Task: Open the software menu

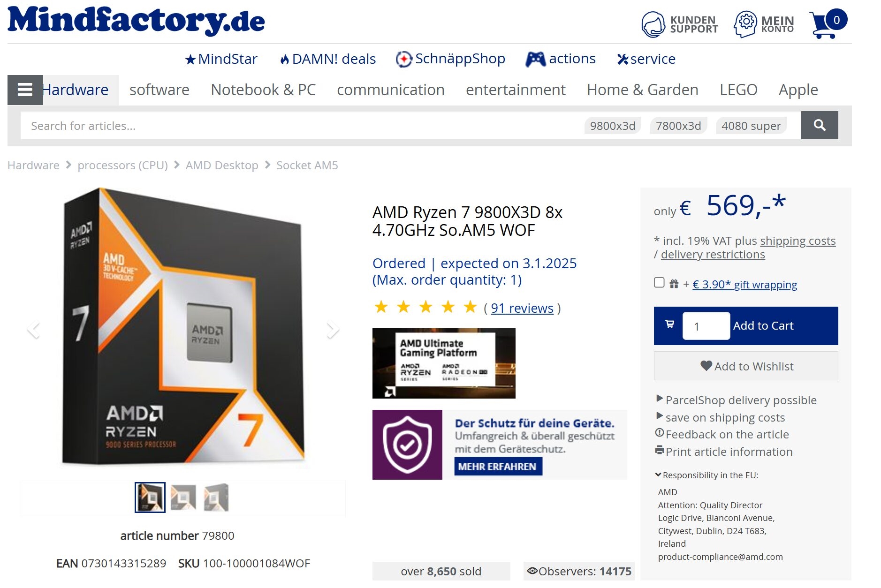Action: click(x=159, y=90)
